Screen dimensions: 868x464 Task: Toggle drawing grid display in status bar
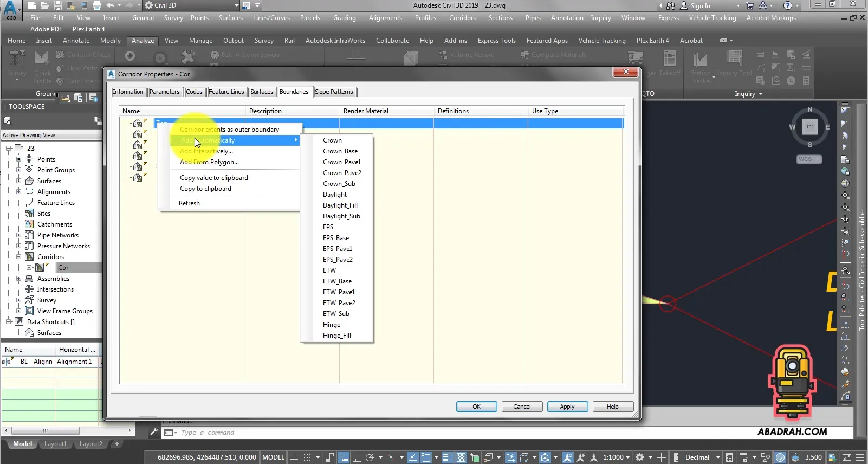click(x=294, y=457)
